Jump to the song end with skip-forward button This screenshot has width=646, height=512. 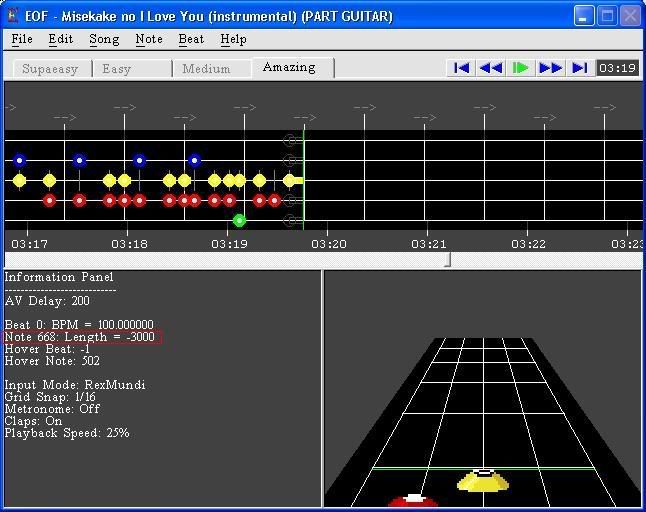580,68
